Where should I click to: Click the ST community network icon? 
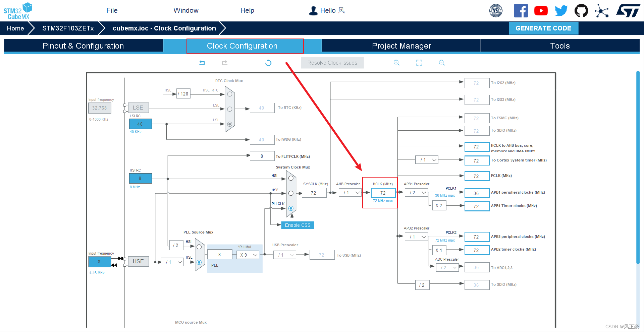602,11
